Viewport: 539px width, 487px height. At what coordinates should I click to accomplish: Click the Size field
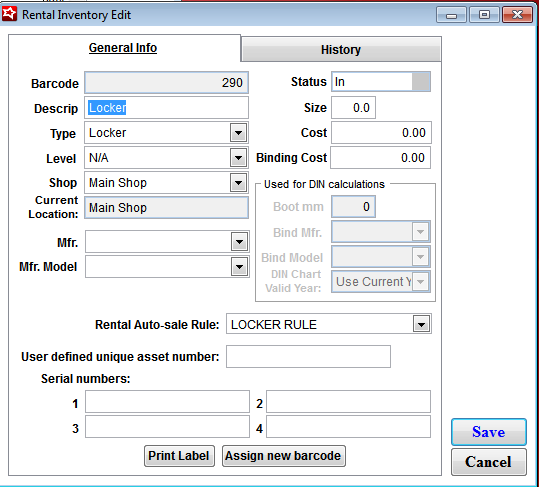[353, 108]
